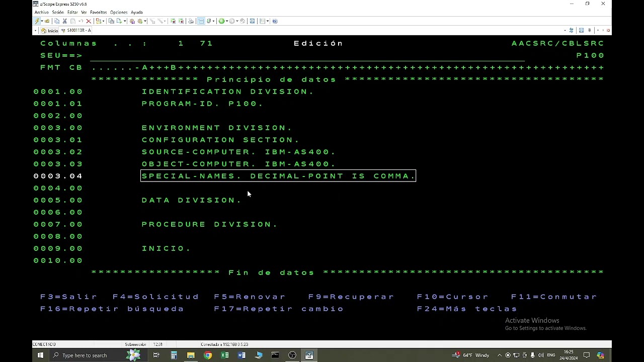The image size is (644, 362).
Task: Click F17=Repetir cambio function key
Action: coord(279,309)
